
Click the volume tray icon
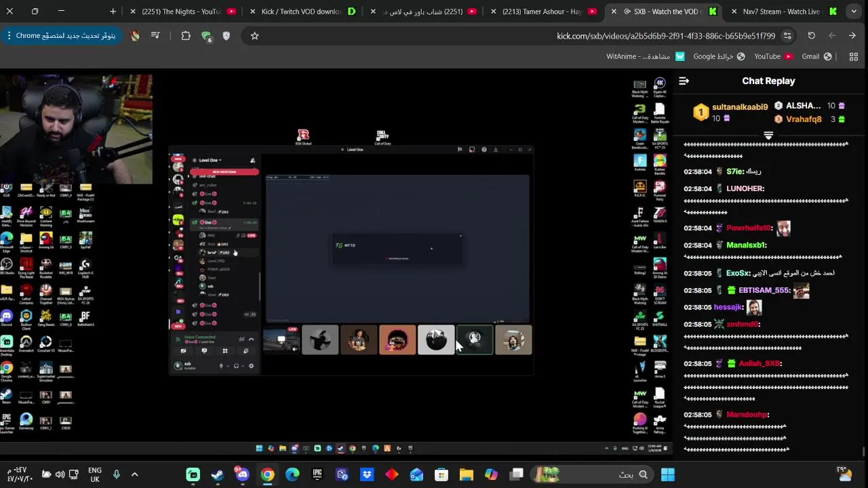click(60, 474)
